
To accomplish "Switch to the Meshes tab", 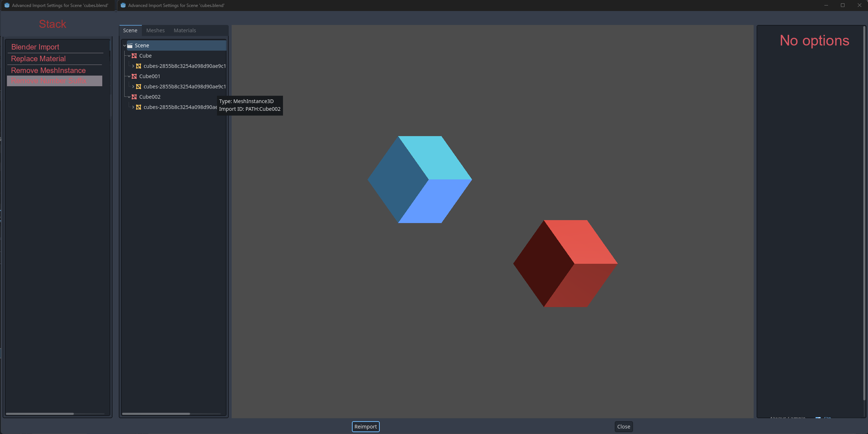I will 155,30.
